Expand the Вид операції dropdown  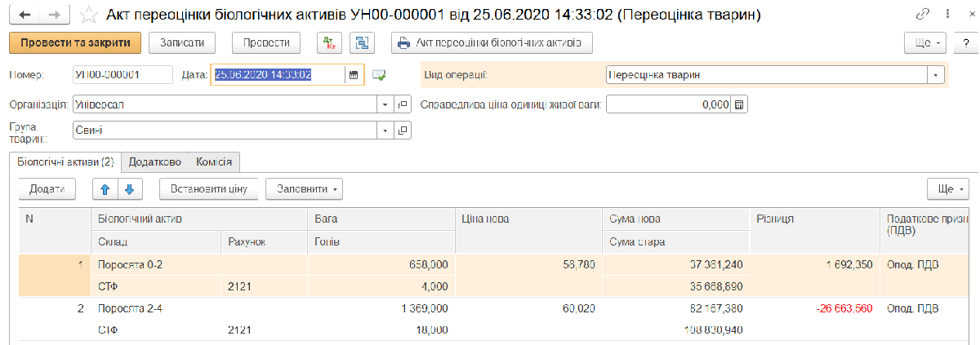click(936, 75)
